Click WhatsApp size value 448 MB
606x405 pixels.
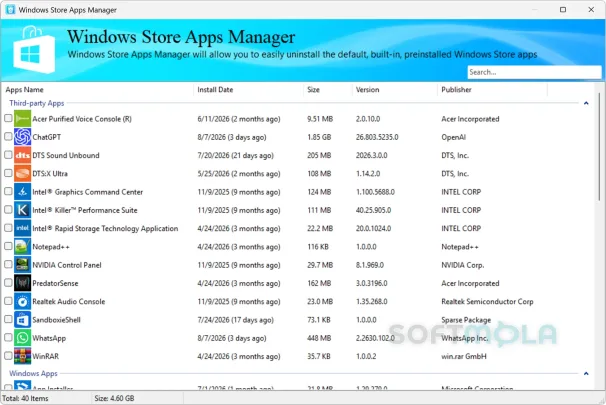coord(319,338)
